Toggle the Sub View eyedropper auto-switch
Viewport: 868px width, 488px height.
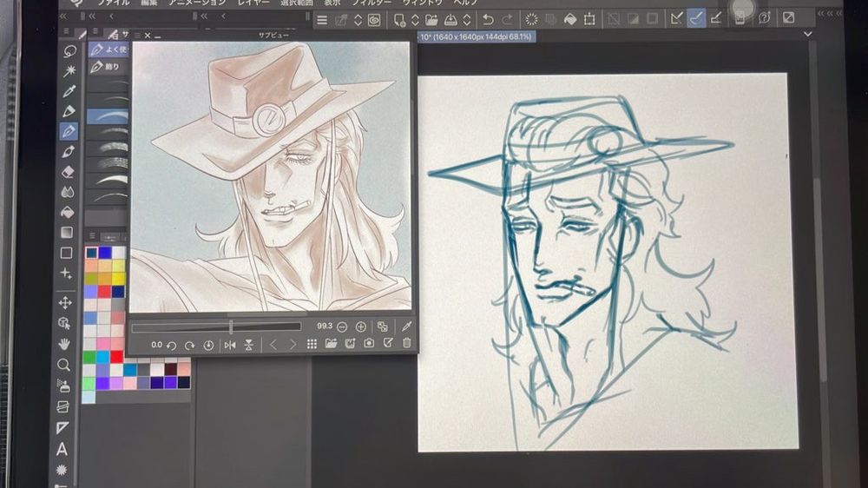(x=406, y=326)
